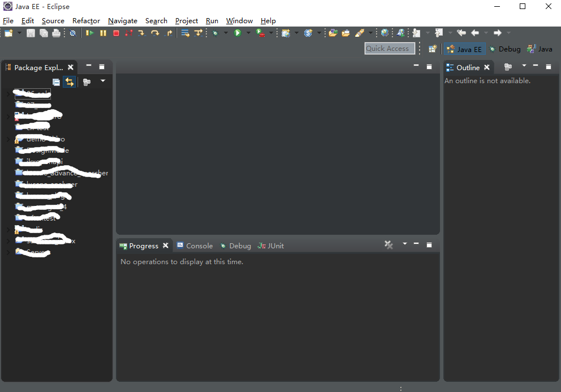Image resolution: width=561 pixels, height=392 pixels.
Task: Click the Print icon in the toolbar
Action: pos(56,33)
